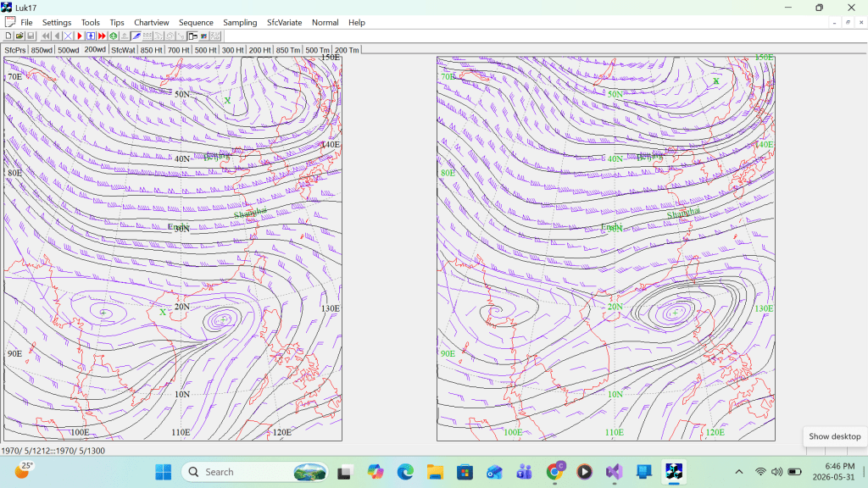Open File Explorer from taskbar

tap(435, 472)
